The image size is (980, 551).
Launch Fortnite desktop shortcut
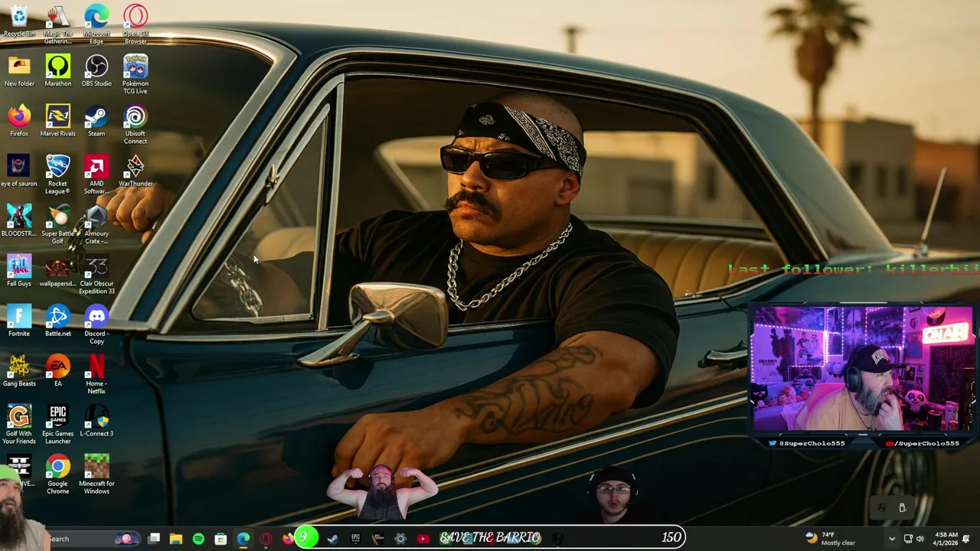(19, 320)
